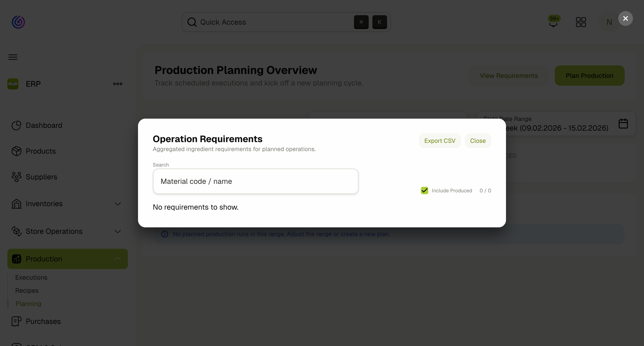644x346 pixels.
Task: Click the Plan Production button
Action: point(589,75)
